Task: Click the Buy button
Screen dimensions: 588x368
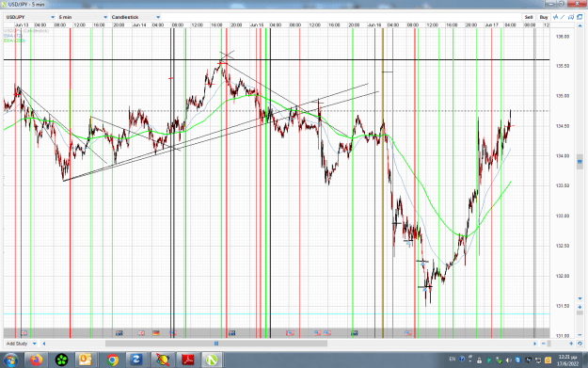Action: click(544, 17)
